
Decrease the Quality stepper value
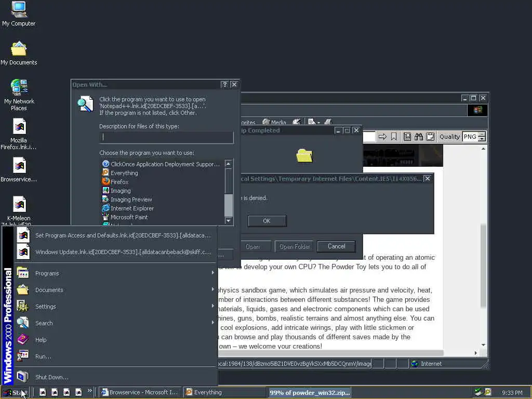[x=482, y=139]
